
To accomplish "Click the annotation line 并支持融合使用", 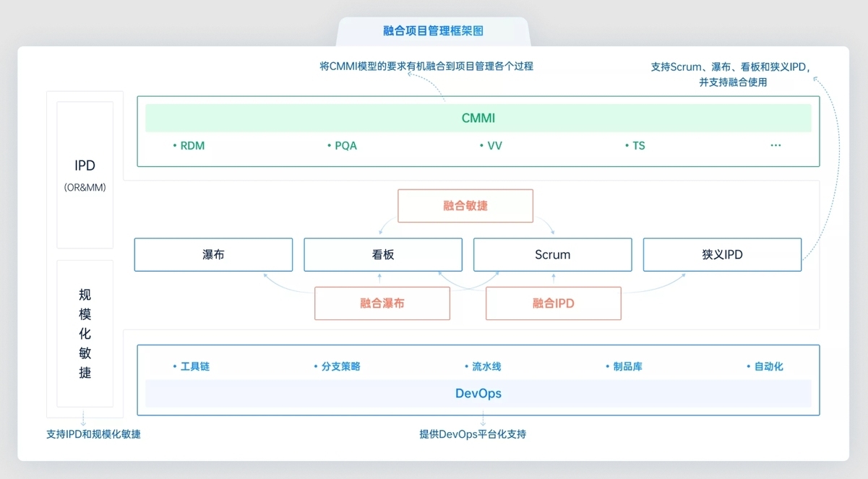I will pyautogui.click(x=733, y=82).
